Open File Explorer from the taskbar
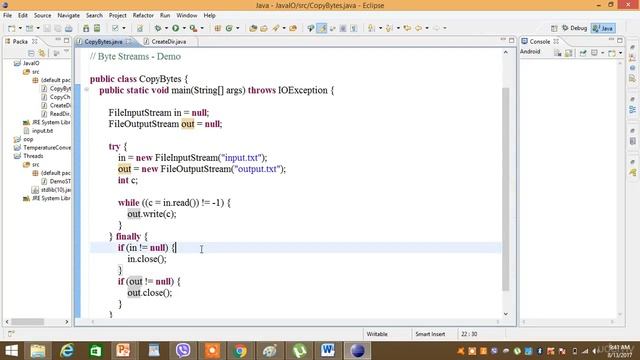Screen dimensions: 640x360 coord(38,351)
